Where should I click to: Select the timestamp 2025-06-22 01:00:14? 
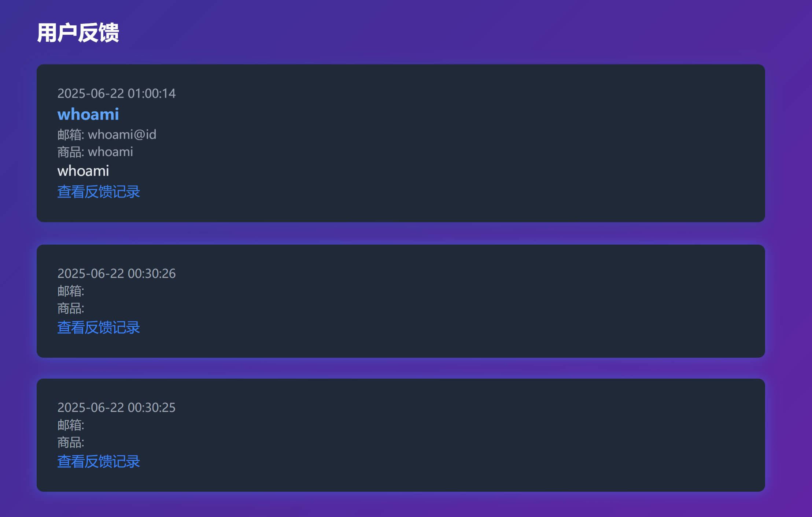click(x=117, y=93)
